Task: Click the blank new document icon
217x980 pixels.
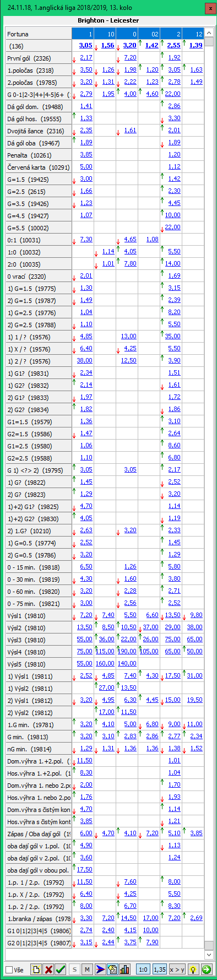Action: pos(36,969)
